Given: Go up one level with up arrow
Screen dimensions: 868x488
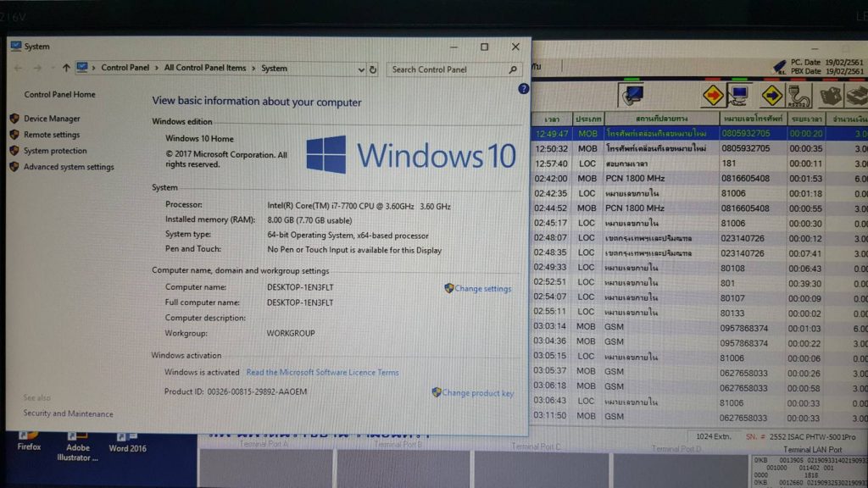Looking at the screenshot, I should 66,69.
